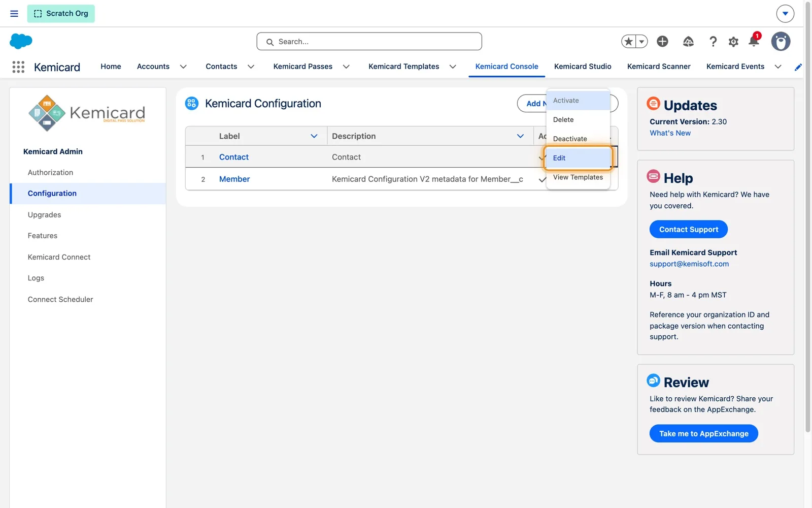This screenshot has width=812, height=508.
Task: Open the App Launcher grid icon
Action: coord(18,67)
